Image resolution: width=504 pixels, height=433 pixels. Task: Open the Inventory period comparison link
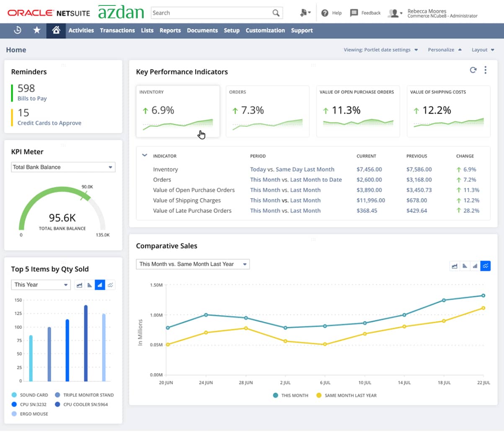pyautogui.click(x=292, y=169)
